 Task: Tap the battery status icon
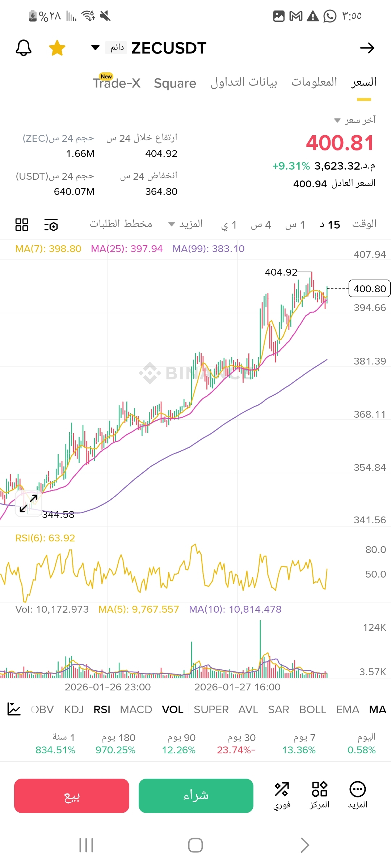tap(33, 16)
